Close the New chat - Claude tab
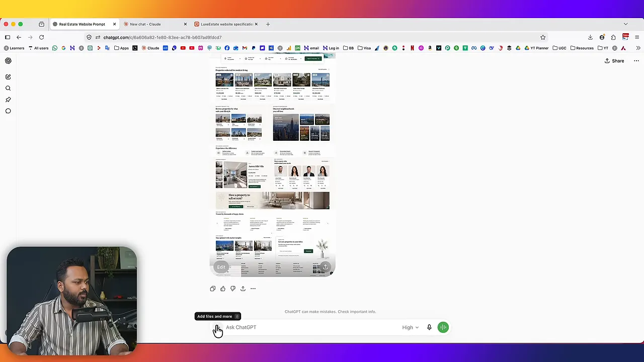644x362 pixels. click(185, 24)
